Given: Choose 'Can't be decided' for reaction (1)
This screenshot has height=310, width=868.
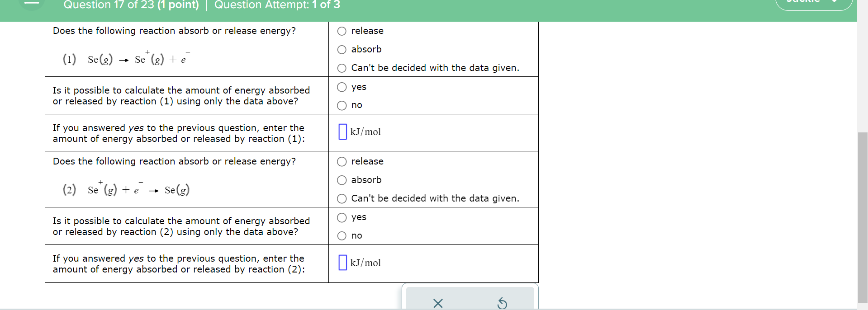Looking at the screenshot, I should 342,68.
